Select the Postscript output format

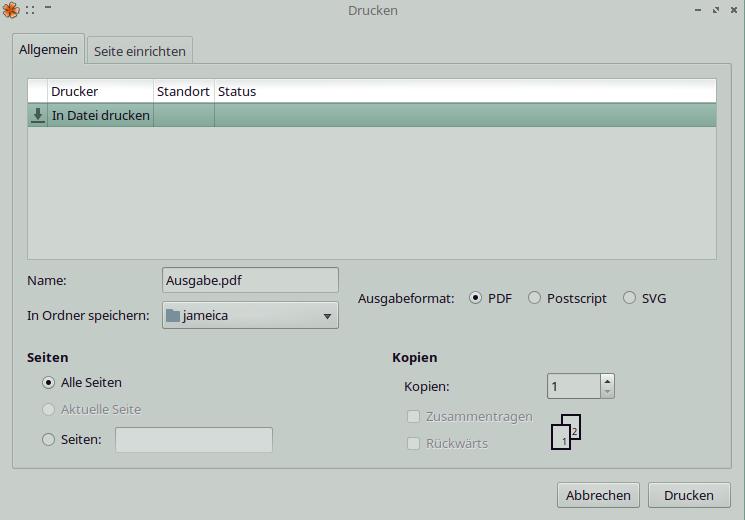pyautogui.click(x=535, y=298)
